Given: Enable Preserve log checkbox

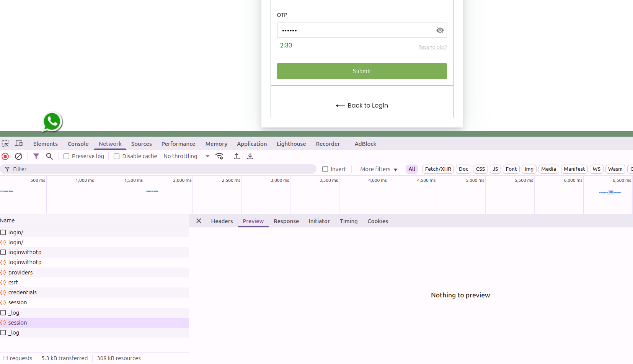Looking at the screenshot, I should point(66,156).
